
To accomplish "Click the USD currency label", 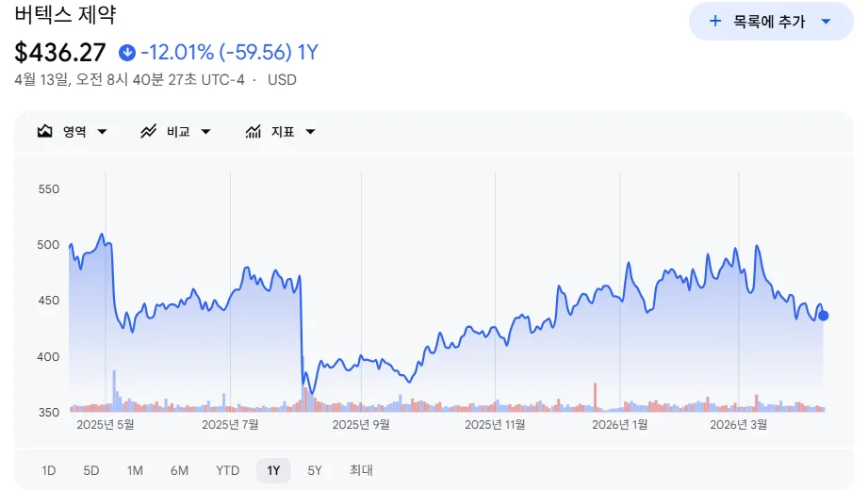I will tap(283, 80).
